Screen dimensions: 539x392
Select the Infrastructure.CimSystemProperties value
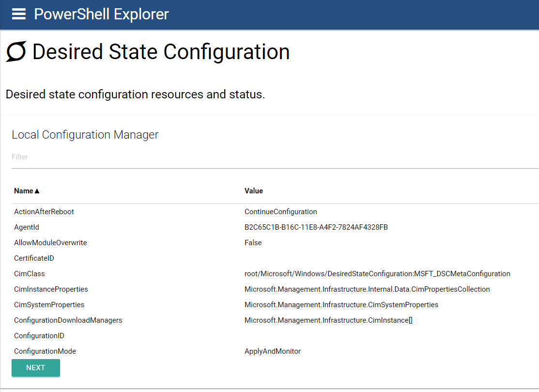pyautogui.click(x=341, y=305)
